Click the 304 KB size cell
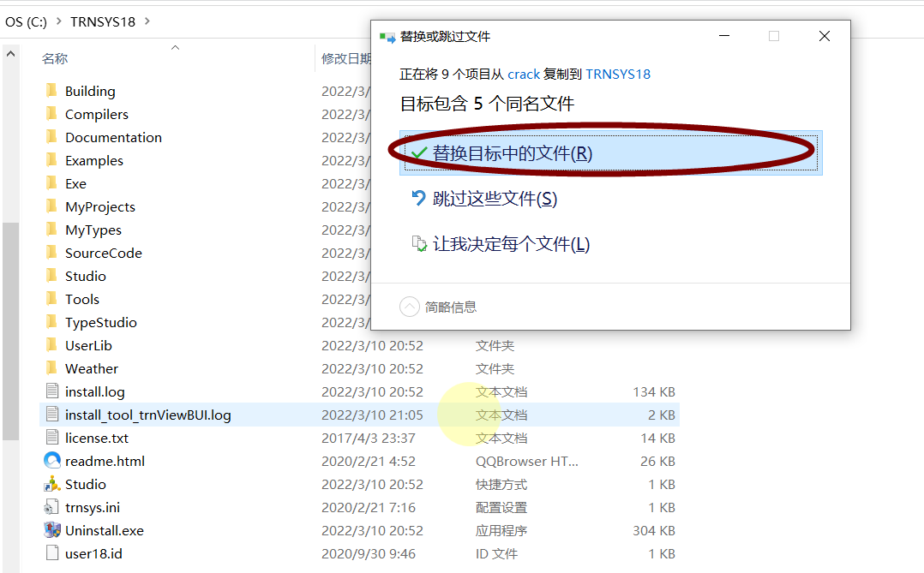924x573 pixels. 654,530
